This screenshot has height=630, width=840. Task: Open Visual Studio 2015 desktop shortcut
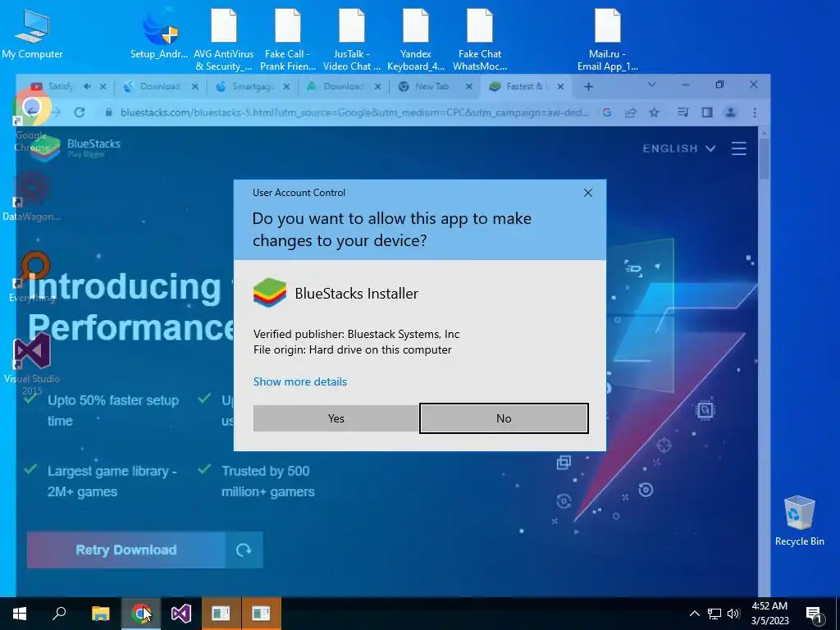coord(32,363)
